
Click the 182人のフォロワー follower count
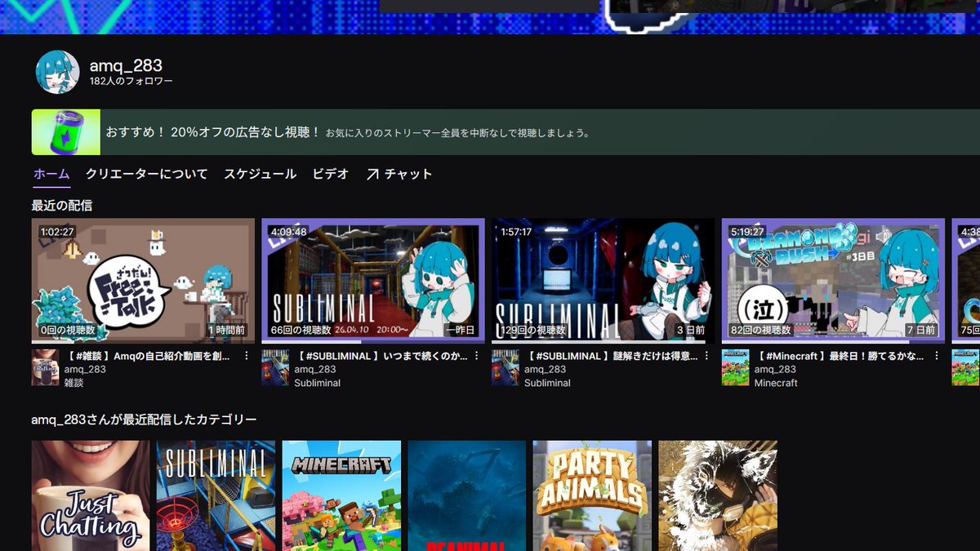click(131, 82)
